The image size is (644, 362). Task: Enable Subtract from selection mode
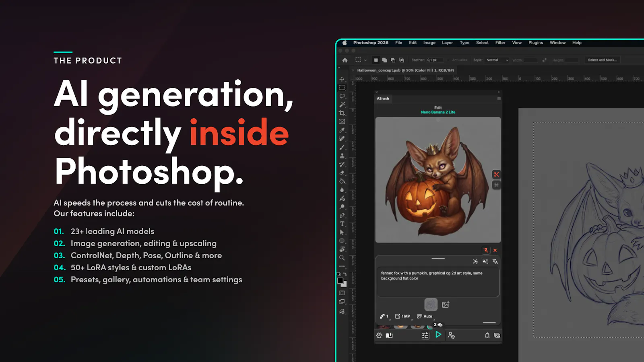pos(393,60)
